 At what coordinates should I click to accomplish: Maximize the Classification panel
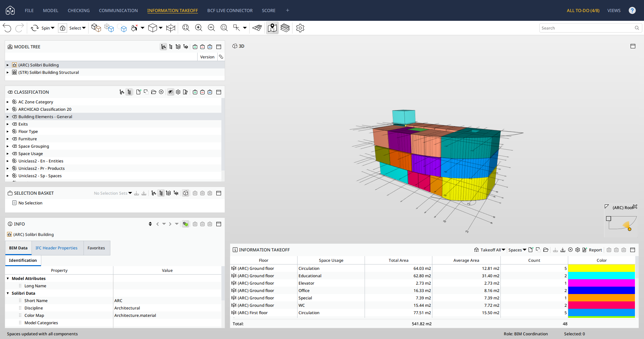tap(219, 92)
